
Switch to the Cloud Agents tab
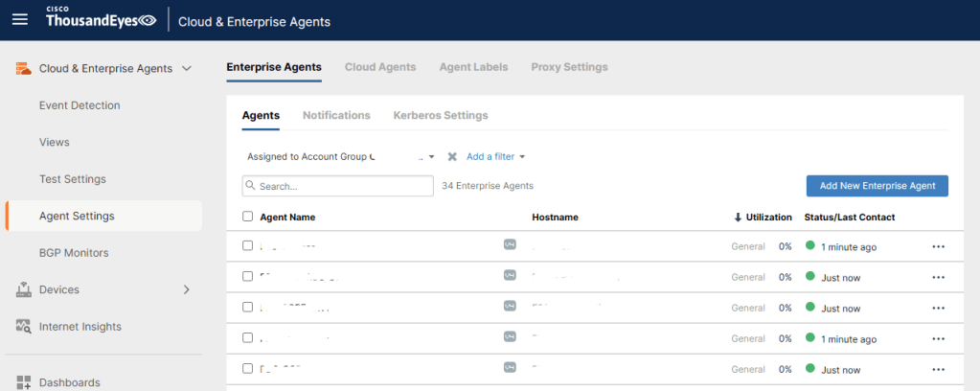380,67
